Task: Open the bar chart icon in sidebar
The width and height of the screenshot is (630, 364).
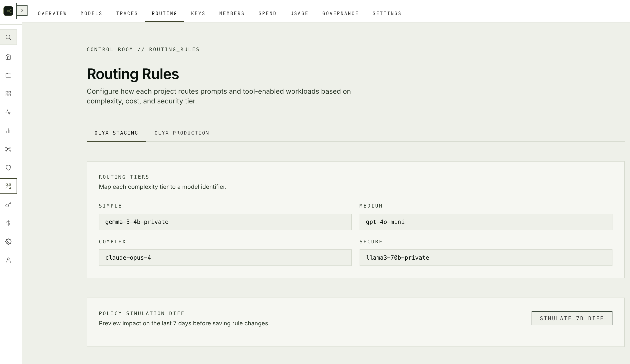Action: coord(8,131)
